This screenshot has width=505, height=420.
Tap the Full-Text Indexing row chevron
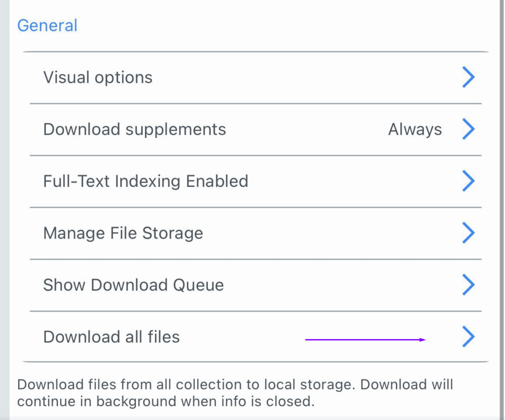pyautogui.click(x=468, y=181)
